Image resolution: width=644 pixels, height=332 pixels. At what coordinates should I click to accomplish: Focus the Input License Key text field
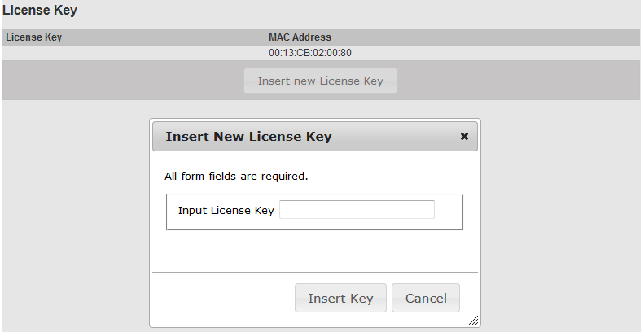coord(357,210)
